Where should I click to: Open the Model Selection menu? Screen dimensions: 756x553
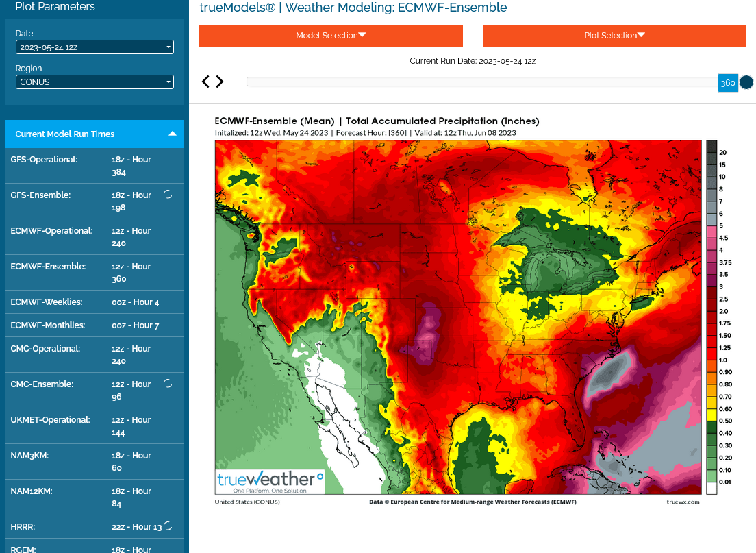pyautogui.click(x=331, y=36)
